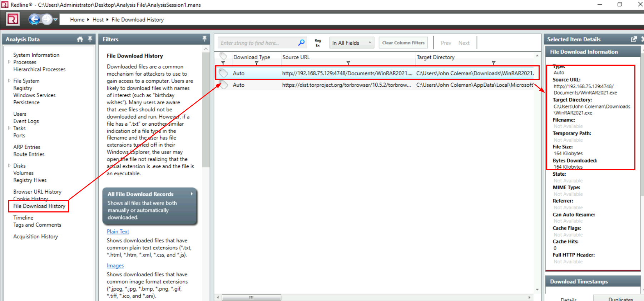Click the Plain Text filter link
This screenshot has height=301, width=644.
click(x=118, y=232)
